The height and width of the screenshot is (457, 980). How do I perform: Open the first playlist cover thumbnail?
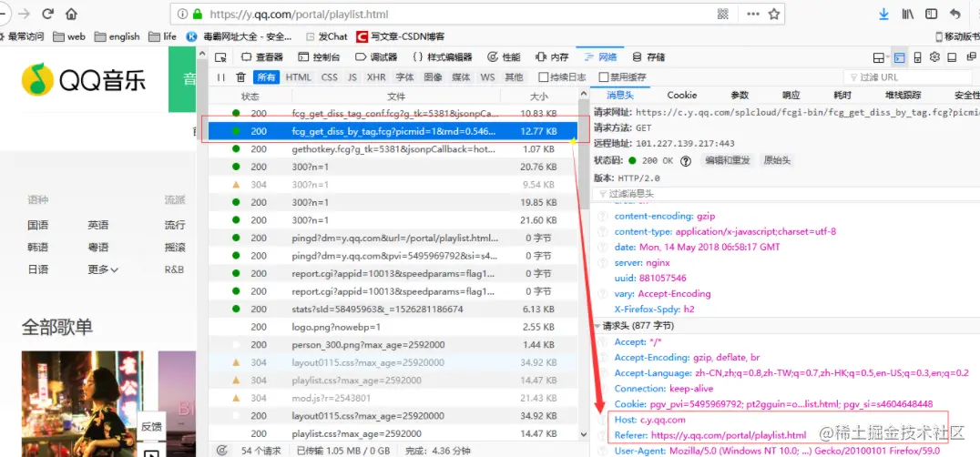click(83, 404)
